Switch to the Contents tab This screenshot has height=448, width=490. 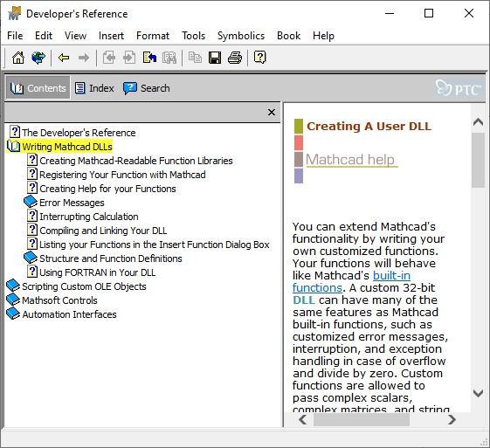[38, 88]
